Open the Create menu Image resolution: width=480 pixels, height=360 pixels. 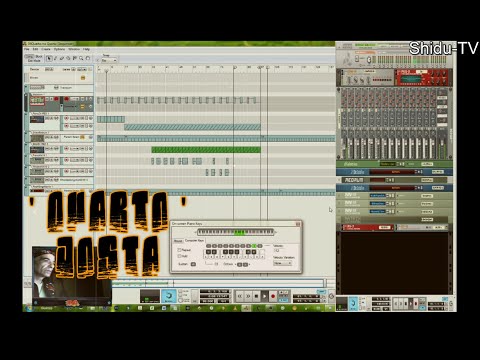(x=46, y=49)
